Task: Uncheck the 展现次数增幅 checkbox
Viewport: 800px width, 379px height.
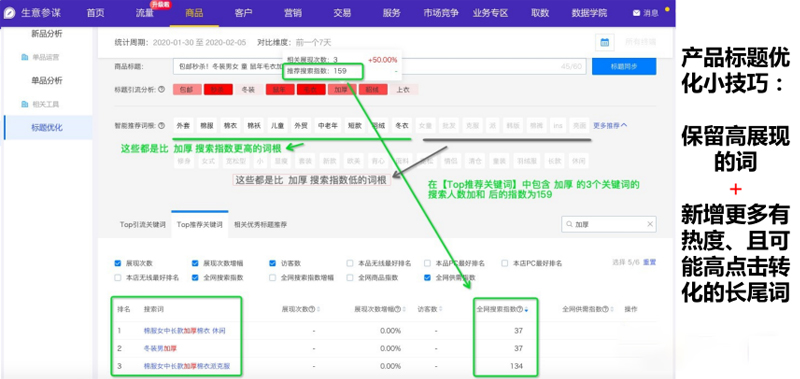Action: (x=195, y=263)
